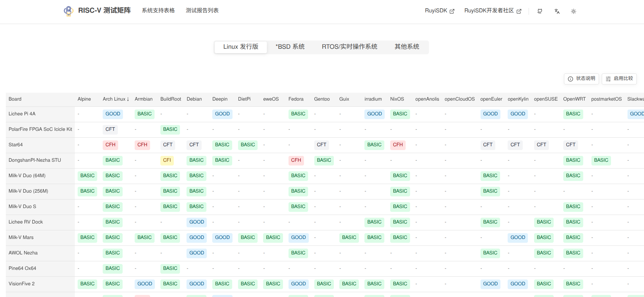This screenshot has height=297, width=644.
Task: Click the RISC-V test matrix logo icon
Action: (x=68, y=11)
